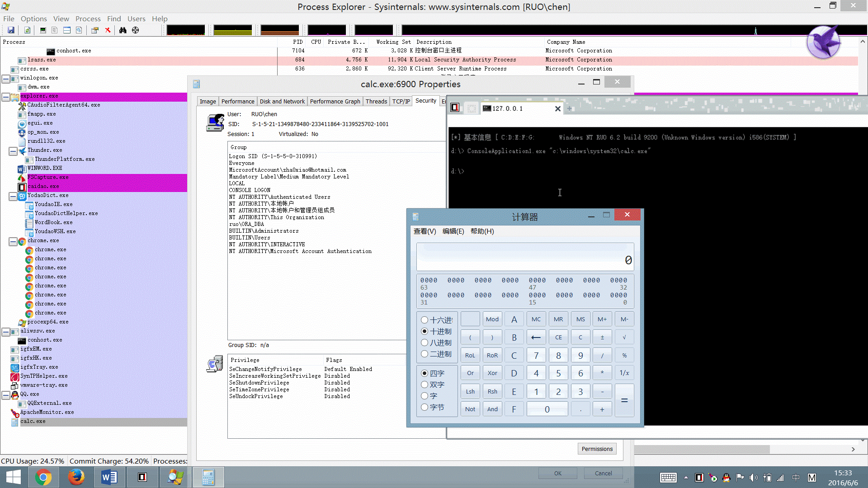Click the Xor button in Calculator

492,373
